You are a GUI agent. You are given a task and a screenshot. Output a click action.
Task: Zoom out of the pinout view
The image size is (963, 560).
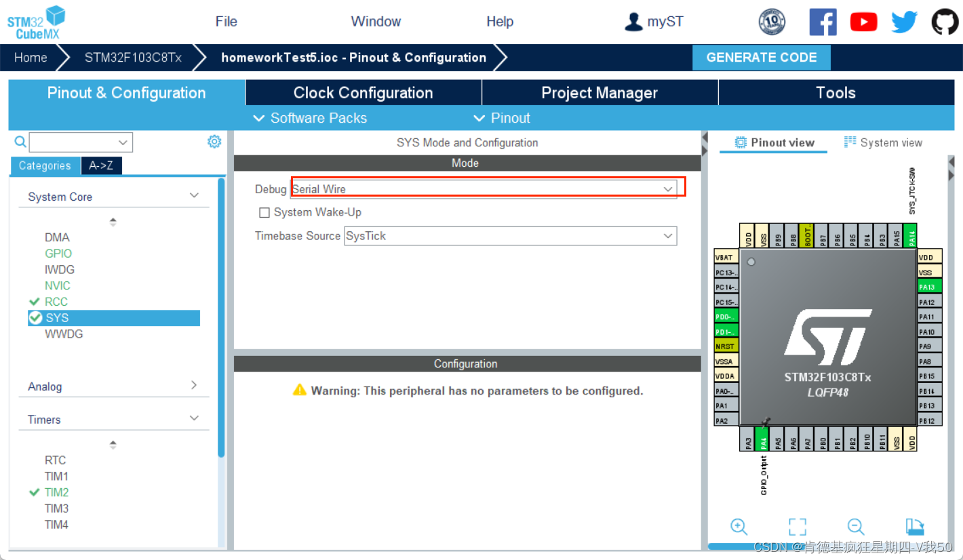[856, 526]
